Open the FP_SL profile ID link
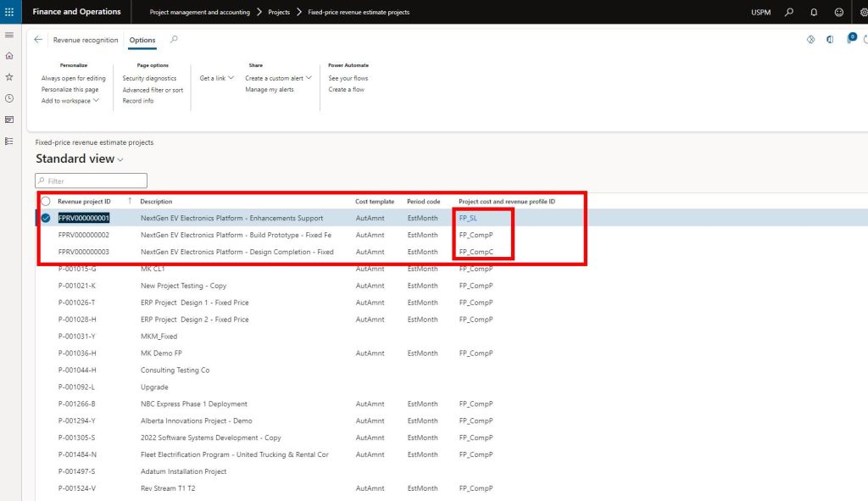868x501 pixels. tap(468, 218)
